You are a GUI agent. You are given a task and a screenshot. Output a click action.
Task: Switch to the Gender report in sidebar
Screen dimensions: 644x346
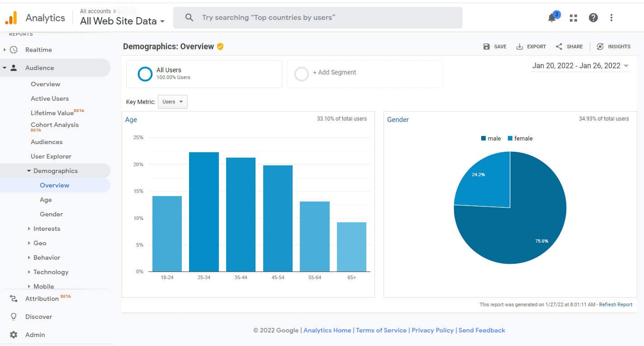coord(51,214)
